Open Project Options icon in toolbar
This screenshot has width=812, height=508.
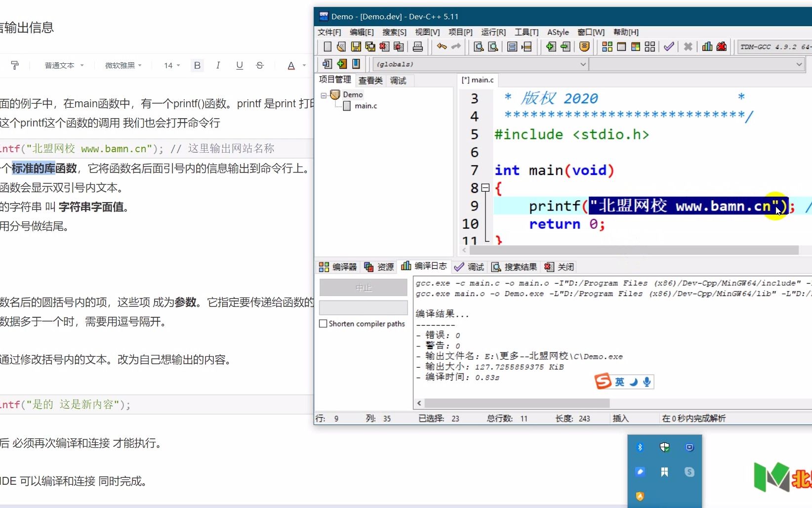[584, 46]
